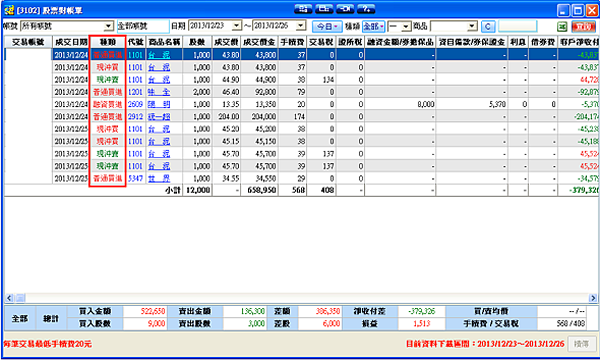Click the 買入金額 value 522,650

(x=153, y=311)
